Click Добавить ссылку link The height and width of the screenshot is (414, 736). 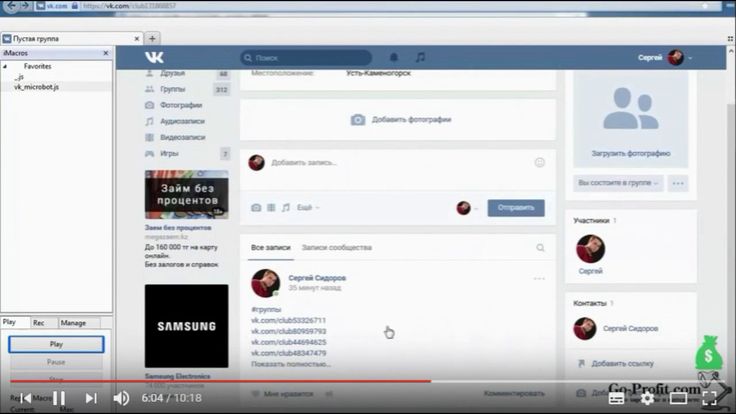(x=622, y=363)
